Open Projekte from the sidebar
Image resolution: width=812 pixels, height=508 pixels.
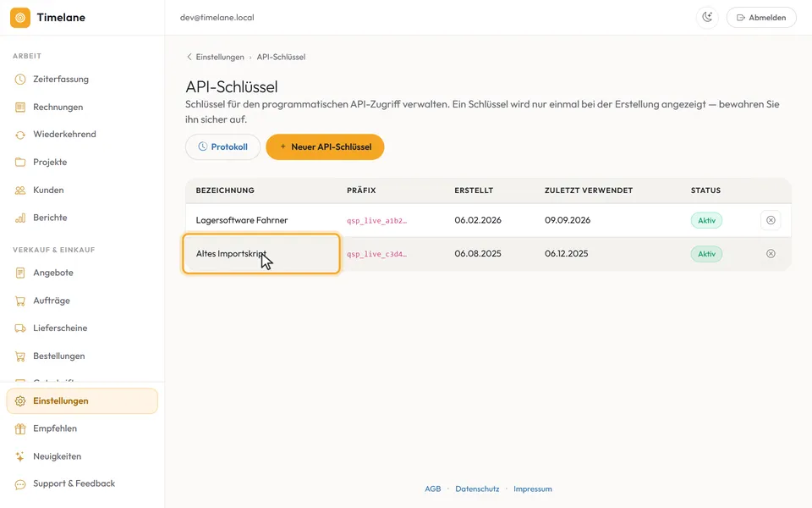click(82, 163)
